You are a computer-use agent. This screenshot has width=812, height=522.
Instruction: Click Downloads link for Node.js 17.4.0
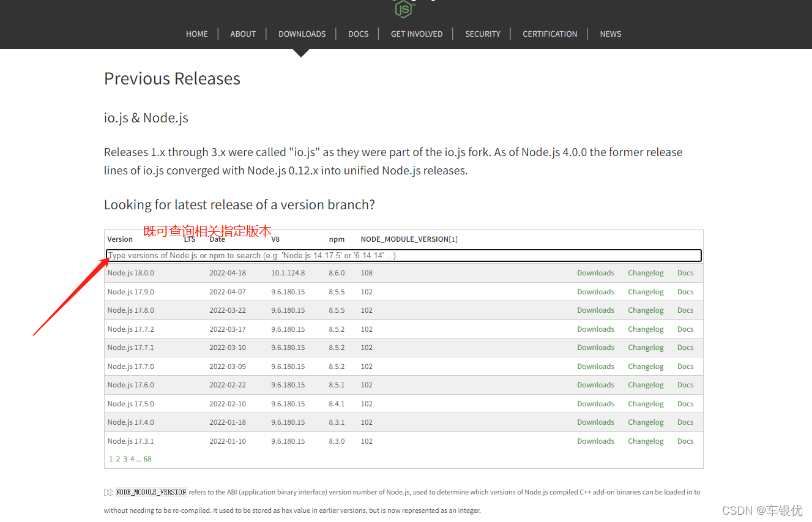tap(595, 422)
